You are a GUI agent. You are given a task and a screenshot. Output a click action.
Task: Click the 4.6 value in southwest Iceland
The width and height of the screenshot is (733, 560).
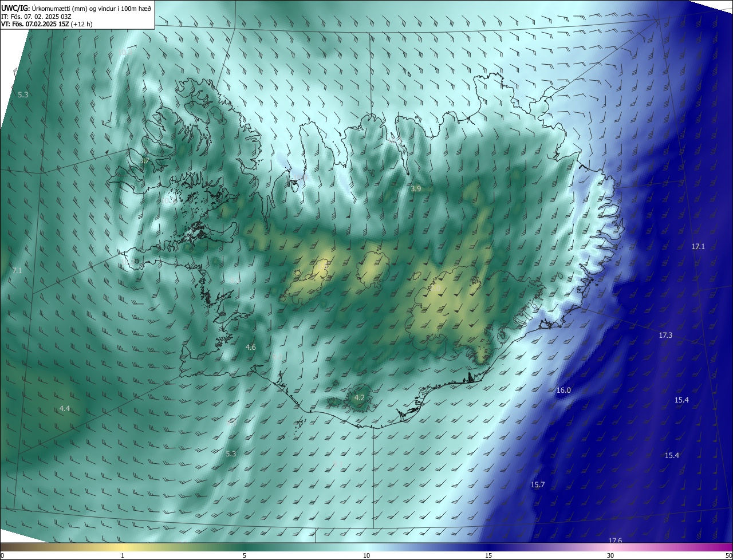click(x=251, y=348)
